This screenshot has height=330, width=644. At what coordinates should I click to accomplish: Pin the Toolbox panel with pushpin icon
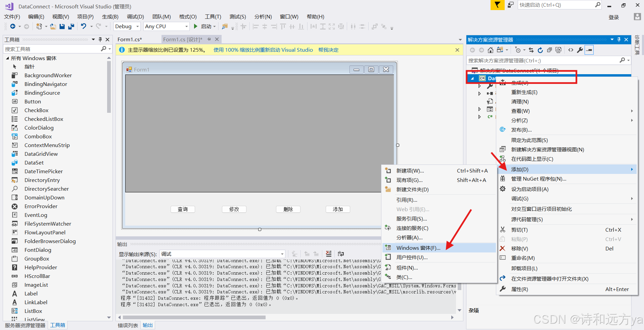[100, 39]
